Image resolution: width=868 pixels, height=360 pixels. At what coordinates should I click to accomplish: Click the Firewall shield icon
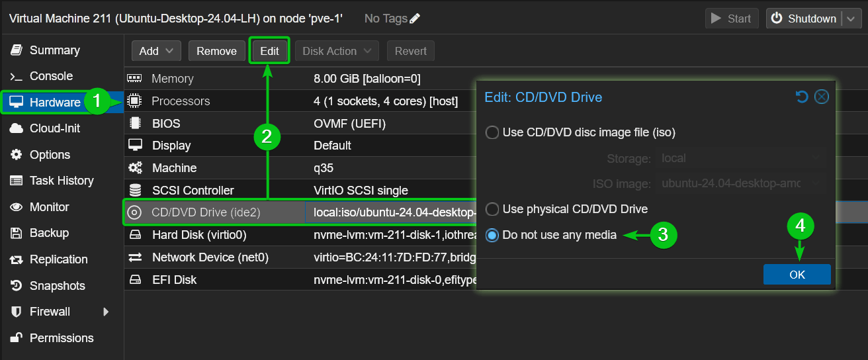coord(17,312)
